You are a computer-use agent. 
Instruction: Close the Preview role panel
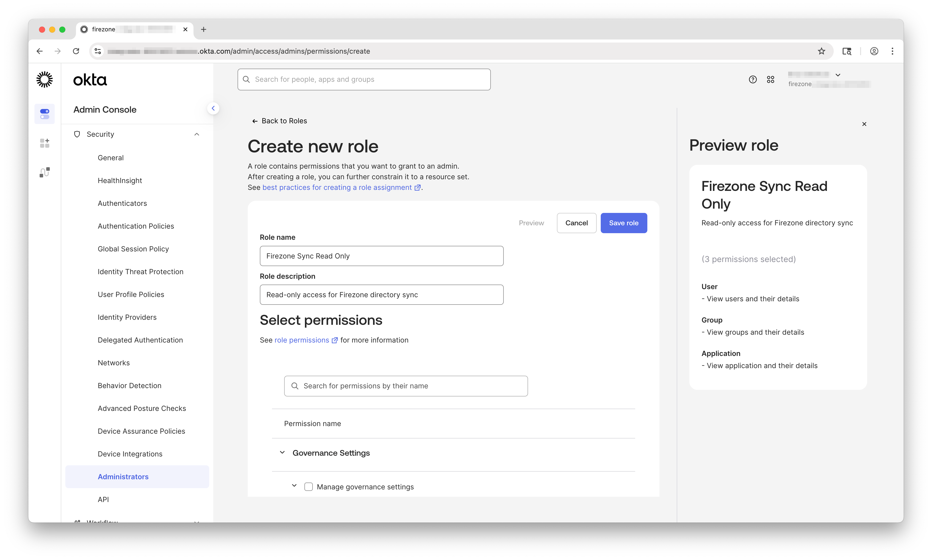coord(864,124)
